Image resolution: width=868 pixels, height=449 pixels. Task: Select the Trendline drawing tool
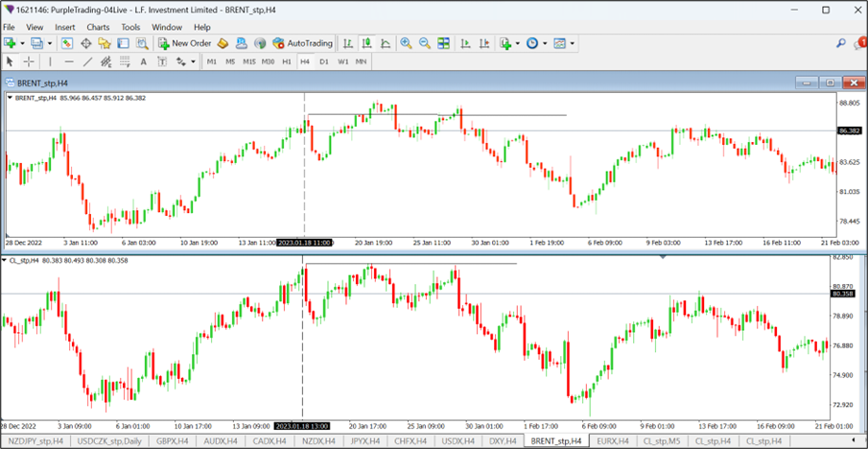pyautogui.click(x=87, y=61)
